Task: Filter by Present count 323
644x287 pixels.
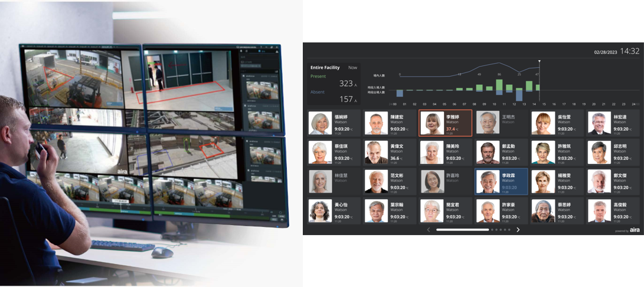Action: (x=345, y=84)
